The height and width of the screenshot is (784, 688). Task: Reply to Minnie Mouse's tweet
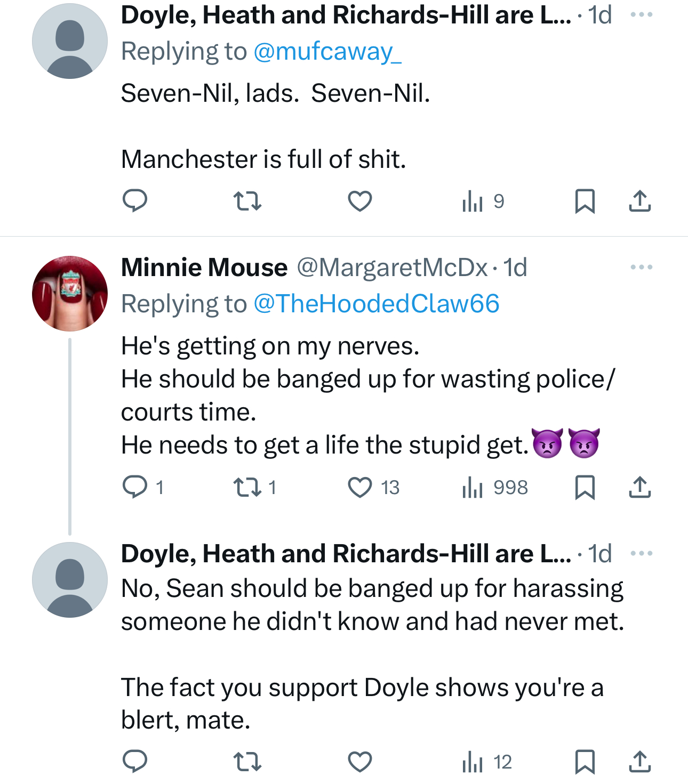[135, 487]
